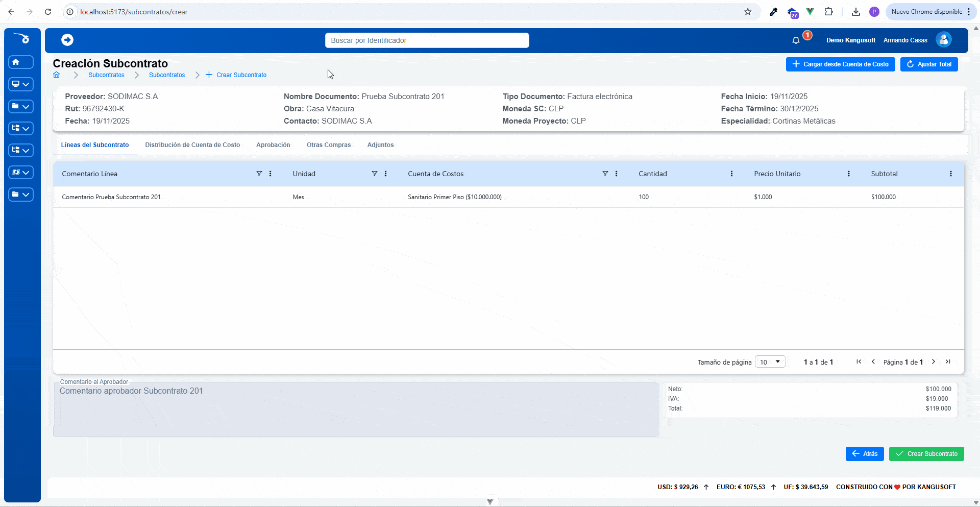This screenshot has width=980, height=507.
Task: Select cell Comentario Prueba Subcontrato 201
Action: (111, 197)
